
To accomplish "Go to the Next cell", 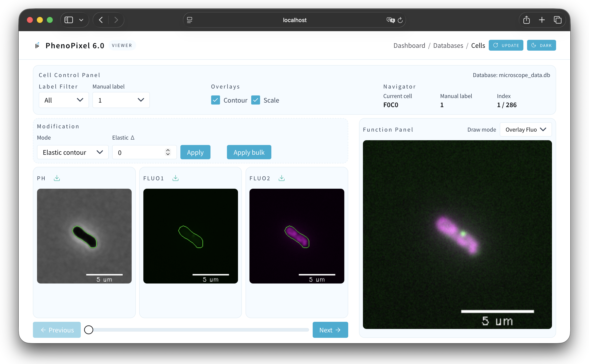I will click(x=330, y=330).
